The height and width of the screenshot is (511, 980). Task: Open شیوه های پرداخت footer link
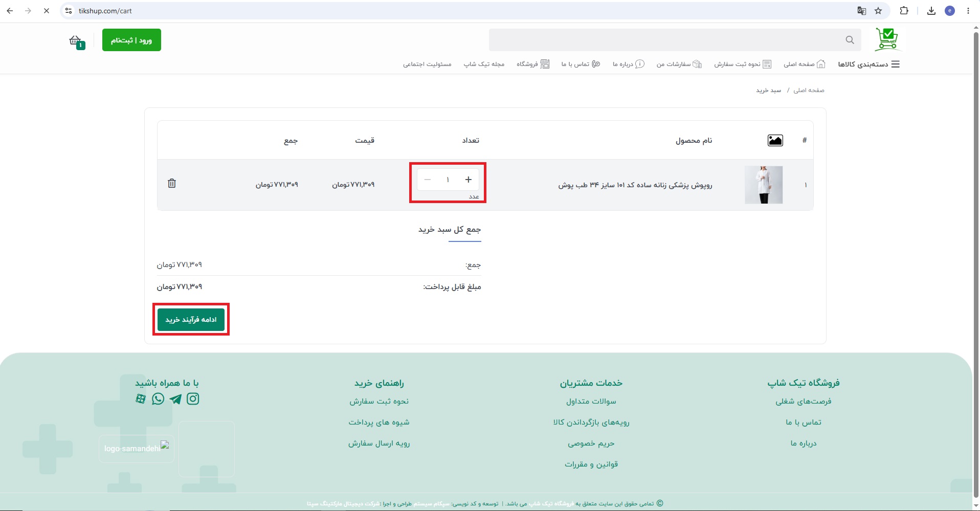(379, 423)
